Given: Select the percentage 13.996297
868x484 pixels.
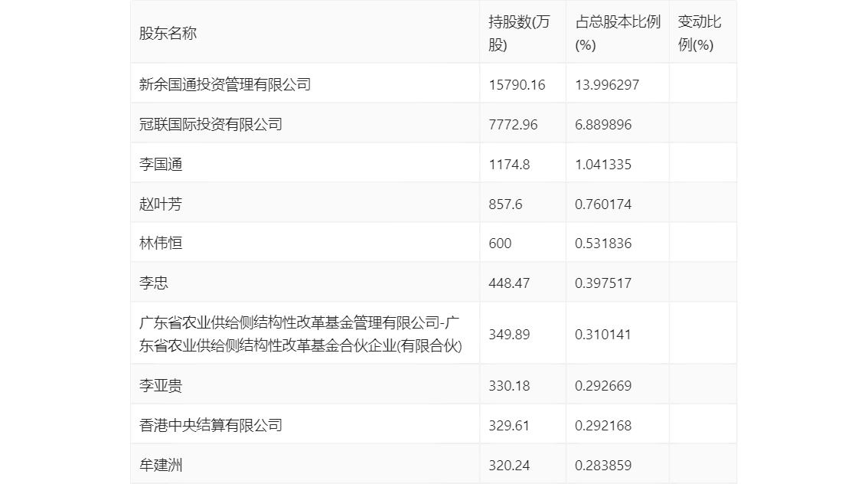Looking at the screenshot, I should tap(607, 85).
